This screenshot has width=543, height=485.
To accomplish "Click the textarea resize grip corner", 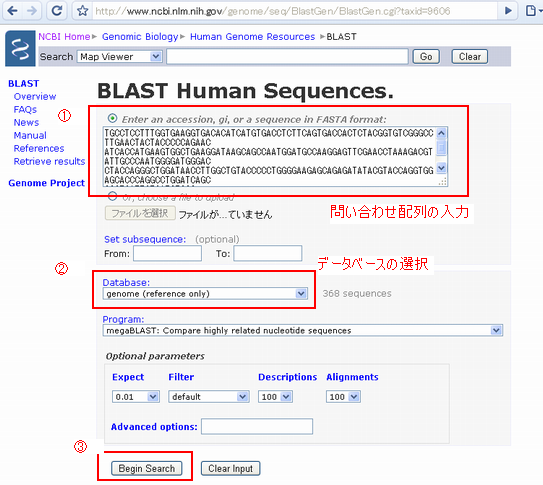I will [442, 181].
